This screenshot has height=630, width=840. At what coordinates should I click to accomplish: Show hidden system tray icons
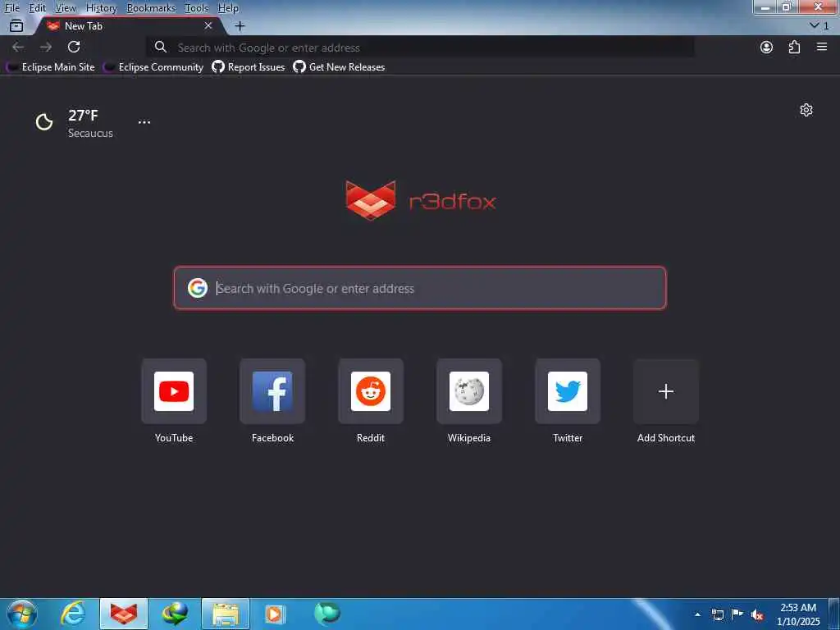(x=697, y=614)
